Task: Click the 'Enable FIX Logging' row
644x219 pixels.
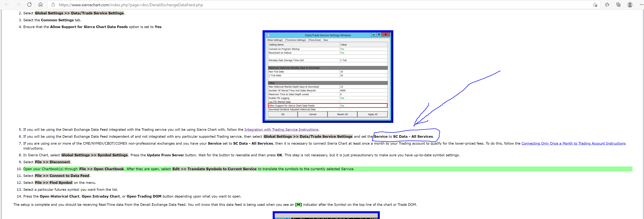Action: point(328,98)
